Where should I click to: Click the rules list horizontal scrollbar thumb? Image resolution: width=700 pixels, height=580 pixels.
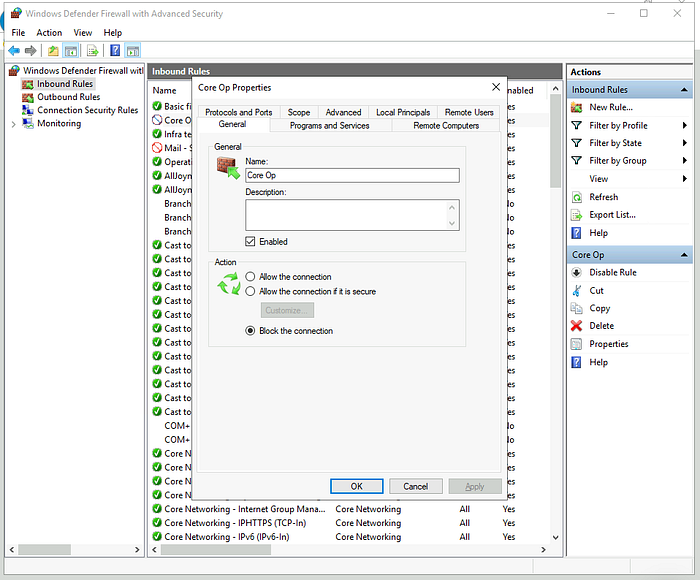pyautogui.click(x=216, y=550)
